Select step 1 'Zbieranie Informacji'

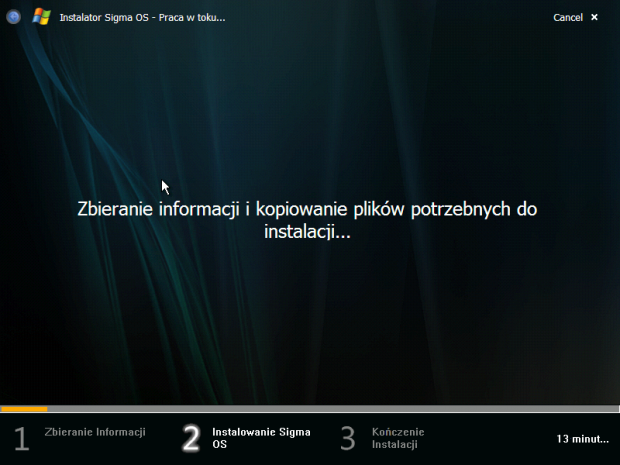click(x=80, y=438)
